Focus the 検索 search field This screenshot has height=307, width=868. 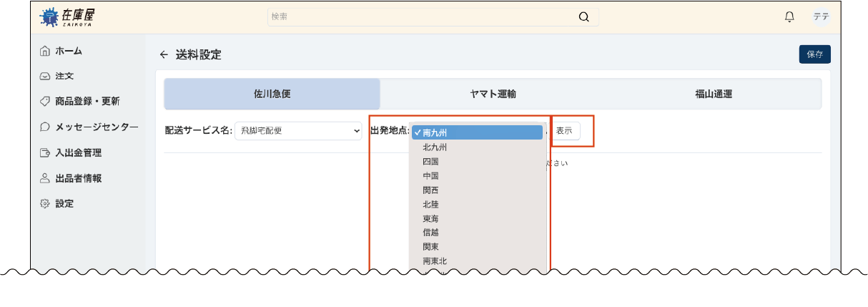(x=433, y=17)
